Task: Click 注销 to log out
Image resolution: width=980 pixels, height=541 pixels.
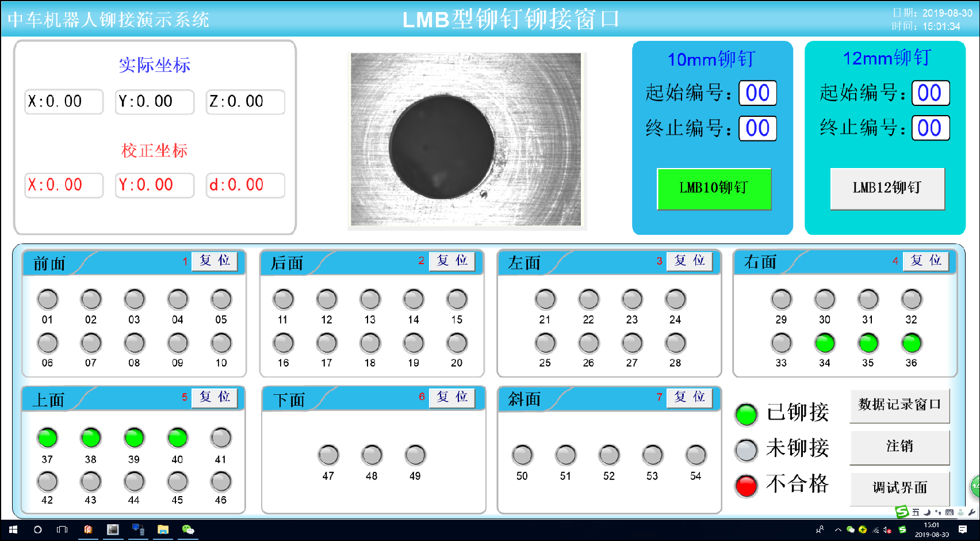Action: pos(899,447)
